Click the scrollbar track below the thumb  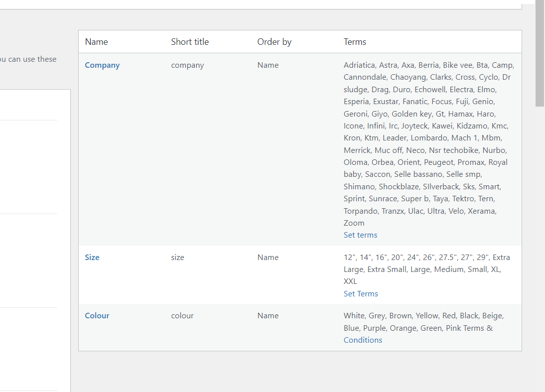pyautogui.click(x=540, y=249)
